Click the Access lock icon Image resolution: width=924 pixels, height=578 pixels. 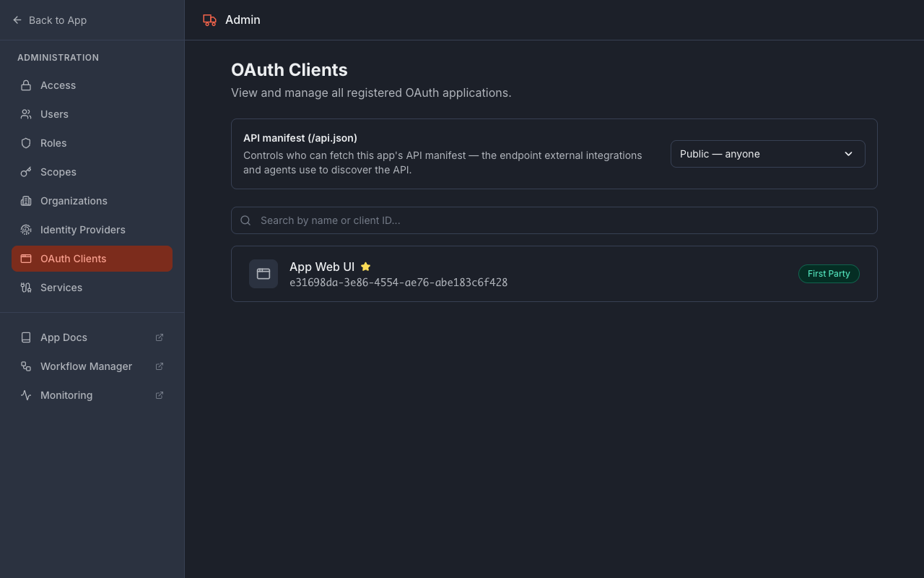[26, 85]
